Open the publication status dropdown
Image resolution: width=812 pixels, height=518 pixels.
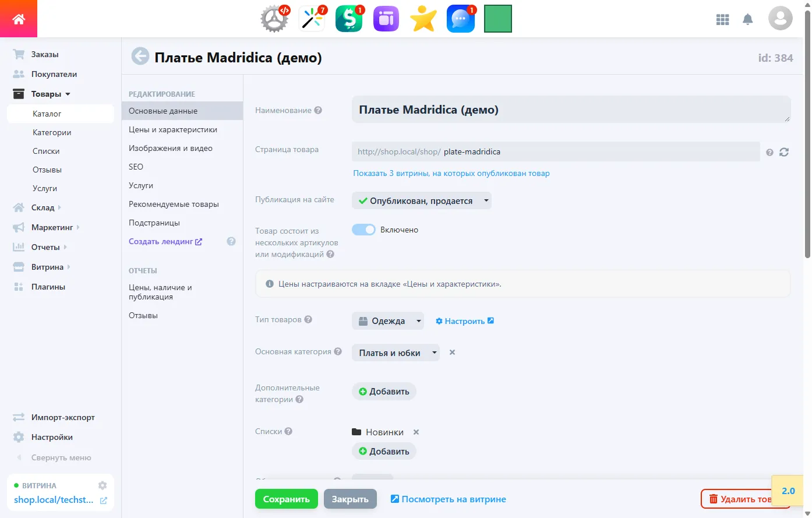(421, 201)
